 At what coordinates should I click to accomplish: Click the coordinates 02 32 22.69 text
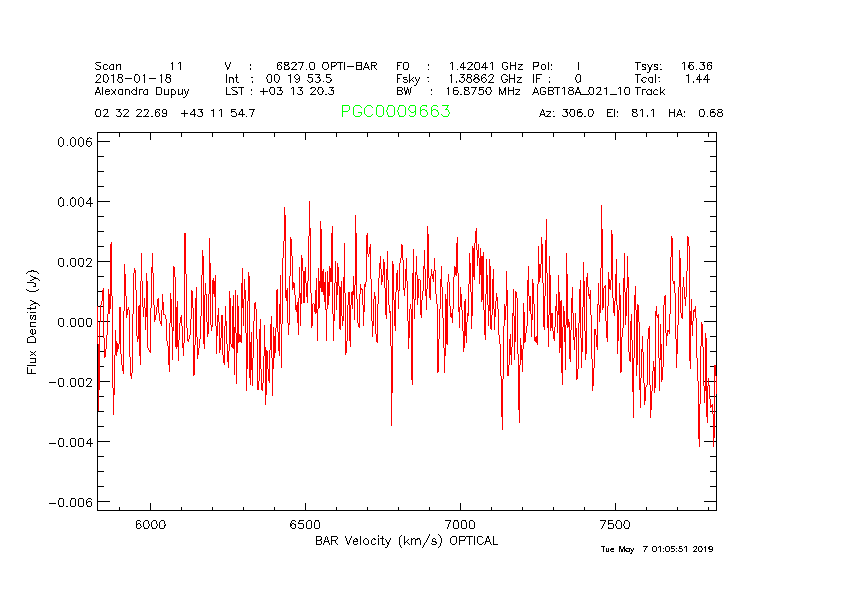pyautogui.click(x=132, y=113)
